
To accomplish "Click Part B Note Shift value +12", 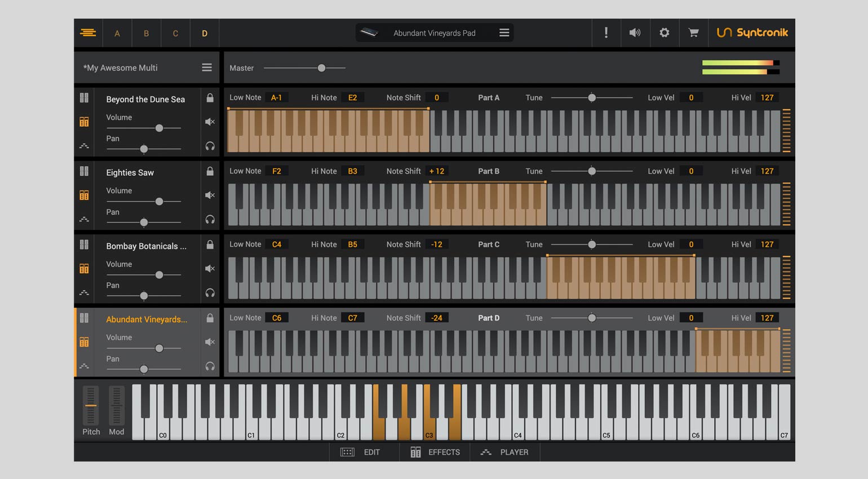I will pyautogui.click(x=436, y=171).
